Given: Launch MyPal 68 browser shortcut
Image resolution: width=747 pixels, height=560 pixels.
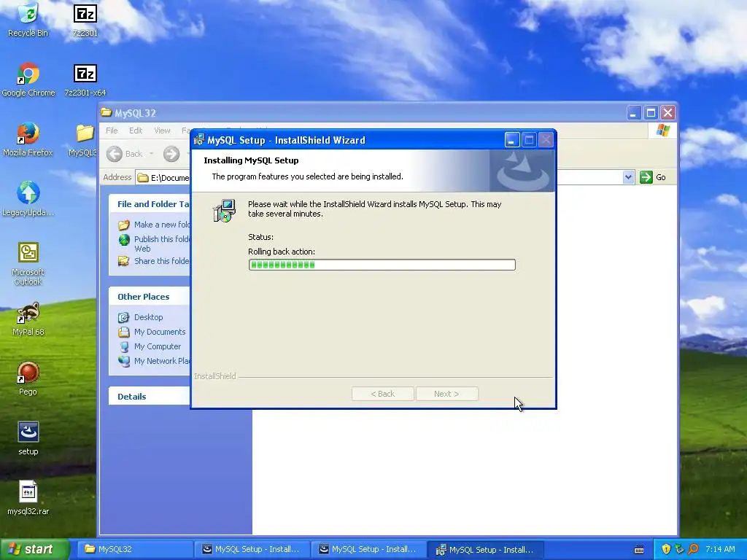Looking at the screenshot, I should 28,319.
